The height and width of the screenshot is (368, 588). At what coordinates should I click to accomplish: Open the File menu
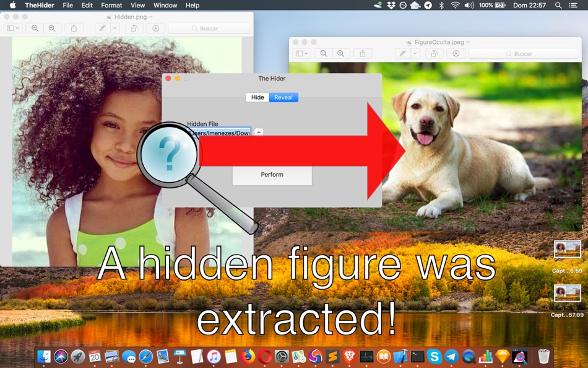coord(68,5)
